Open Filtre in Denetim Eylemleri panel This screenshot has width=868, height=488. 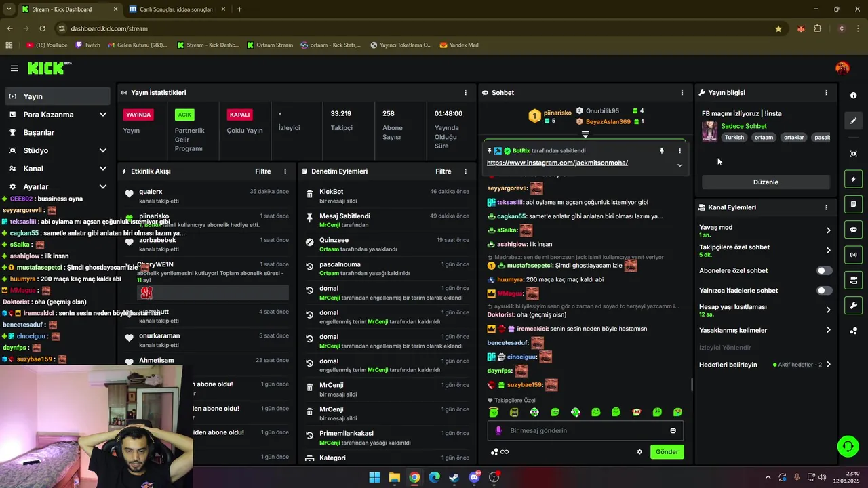443,171
